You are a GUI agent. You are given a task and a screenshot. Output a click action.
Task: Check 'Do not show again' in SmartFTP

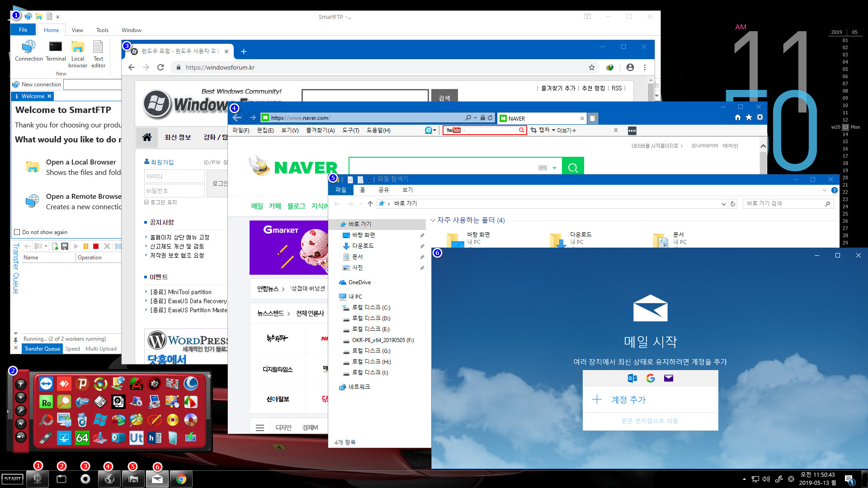pos(17,232)
